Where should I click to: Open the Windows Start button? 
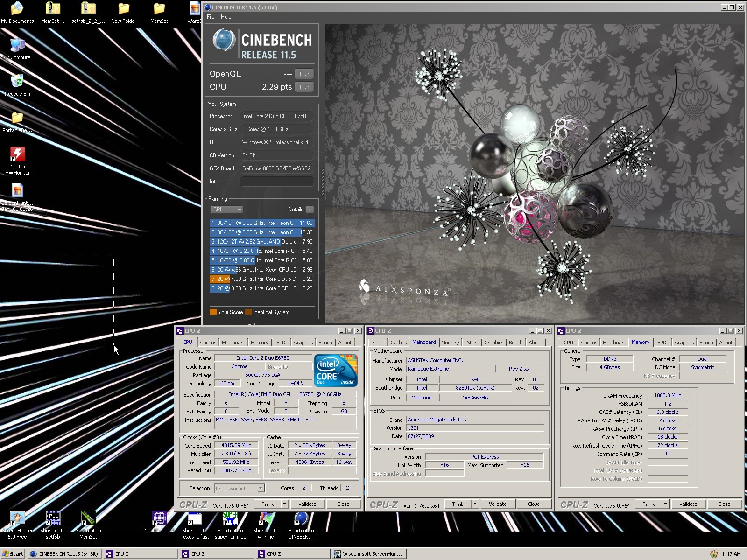[13, 554]
